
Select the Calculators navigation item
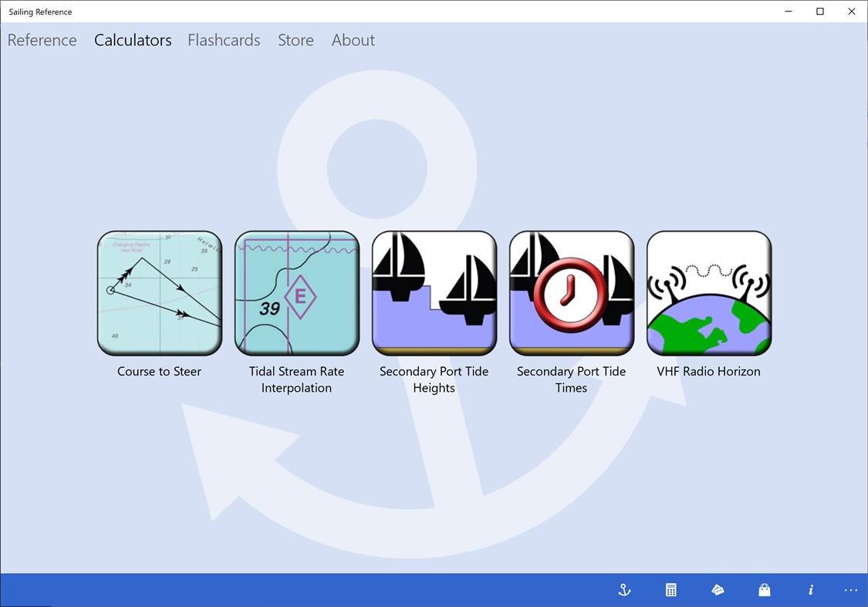click(x=132, y=40)
